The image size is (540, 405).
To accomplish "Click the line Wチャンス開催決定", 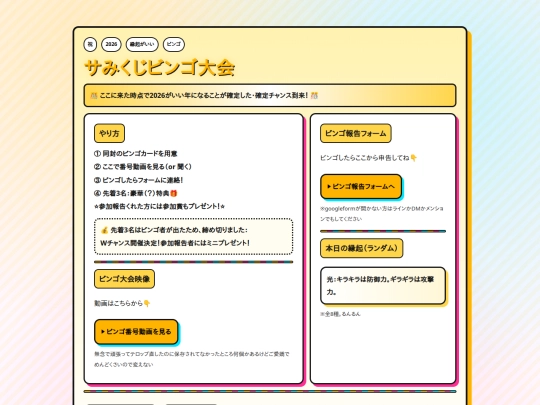I will tap(175, 243).
